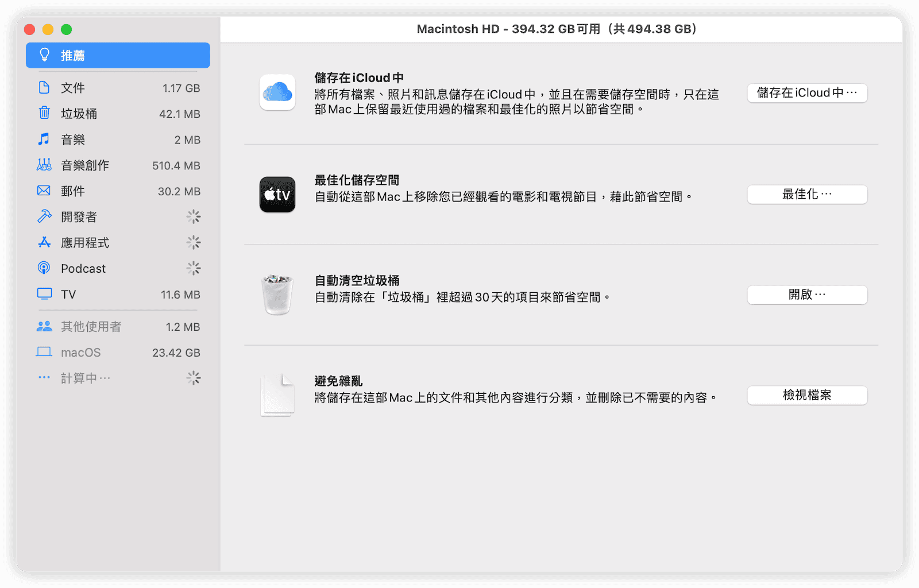Click the trash can icon for 垃圾桶
The width and height of the screenshot is (919, 588).
(44, 113)
